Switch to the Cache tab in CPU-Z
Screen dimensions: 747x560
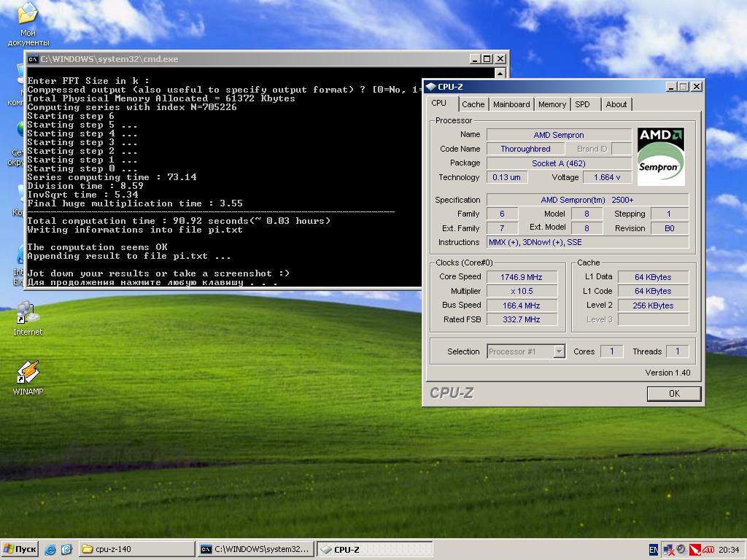(x=473, y=104)
